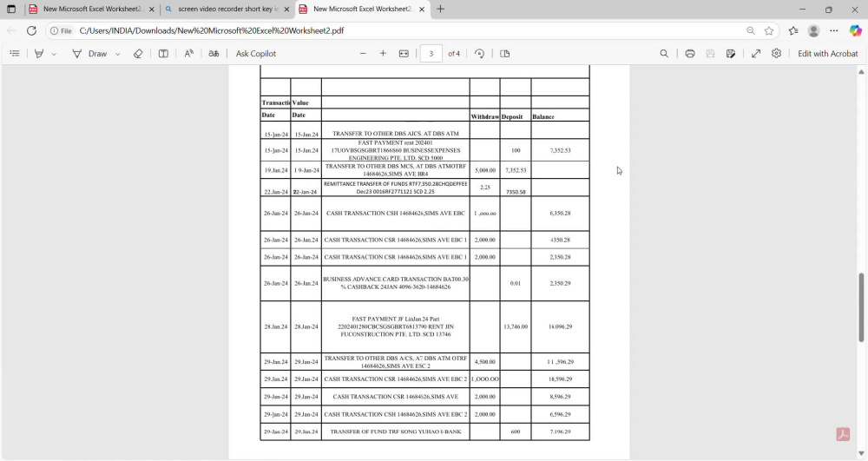Open the table of contents sidebar
The width and height of the screenshot is (868, 461).
15,54
